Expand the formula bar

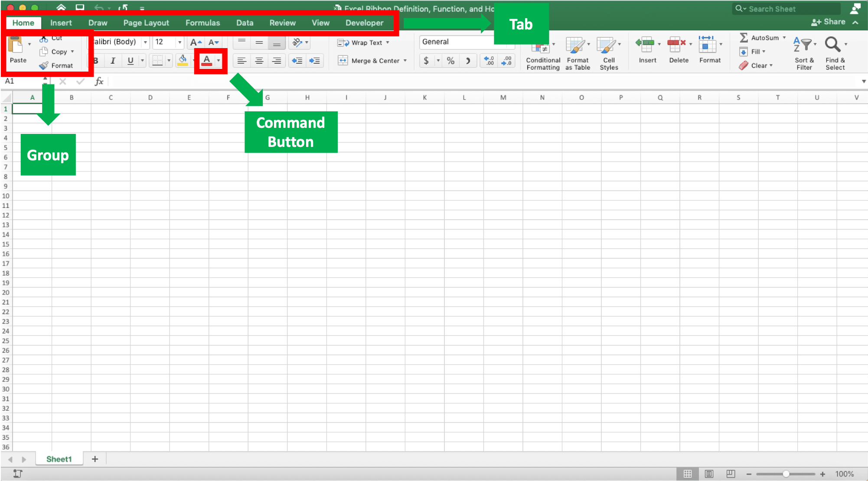(x=863, y=81)
